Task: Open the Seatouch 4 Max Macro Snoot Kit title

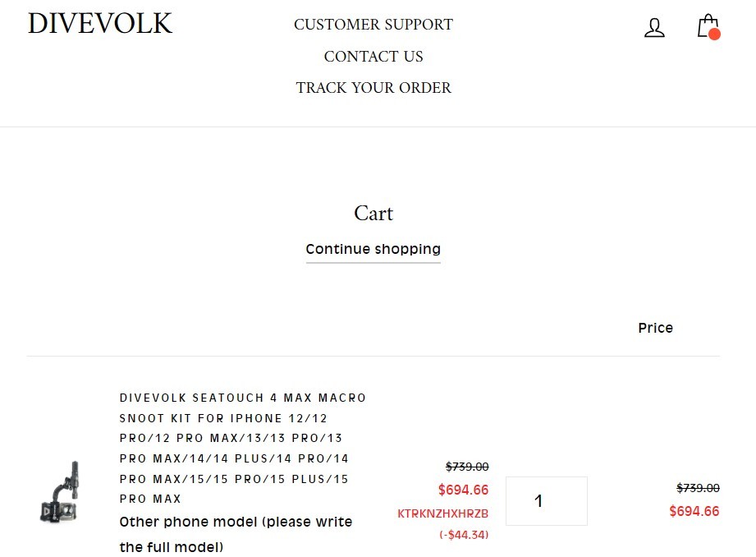Action: (242, 448)
